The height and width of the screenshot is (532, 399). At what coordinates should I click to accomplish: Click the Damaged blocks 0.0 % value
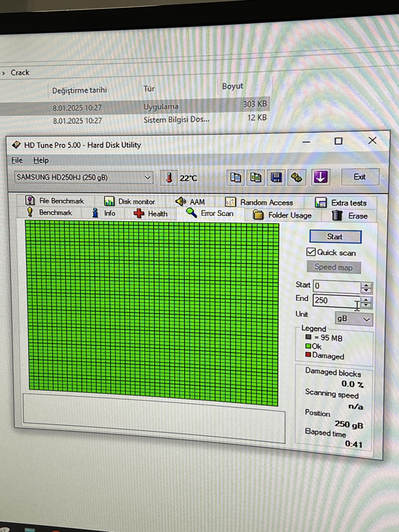click(352, 384)
